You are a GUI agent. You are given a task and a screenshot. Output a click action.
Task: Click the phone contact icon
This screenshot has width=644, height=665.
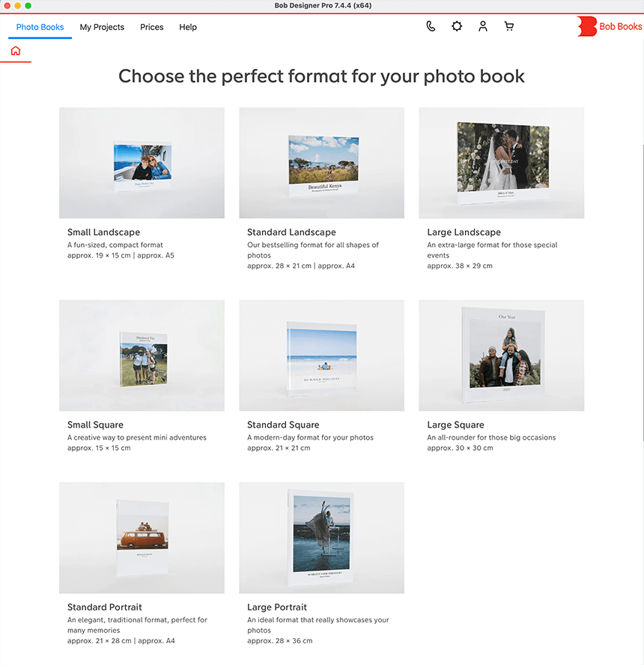(x=431, y=26)
